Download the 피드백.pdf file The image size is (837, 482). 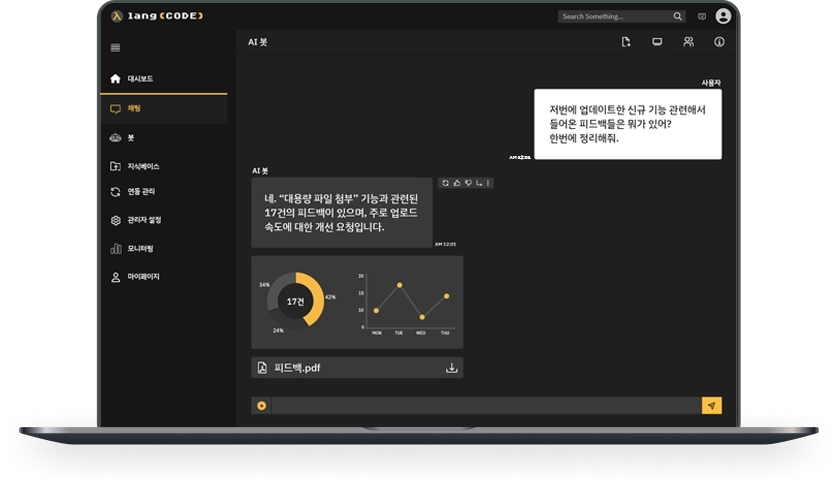452,368
